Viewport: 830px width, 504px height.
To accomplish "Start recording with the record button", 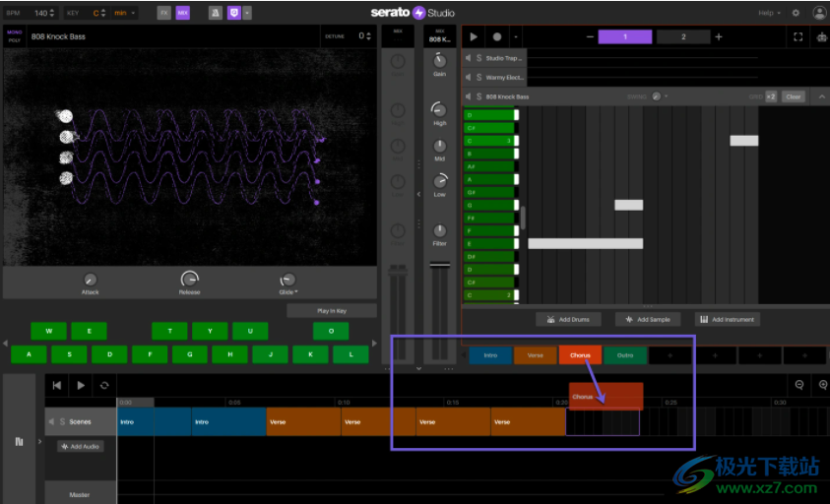I will (497, 36).
